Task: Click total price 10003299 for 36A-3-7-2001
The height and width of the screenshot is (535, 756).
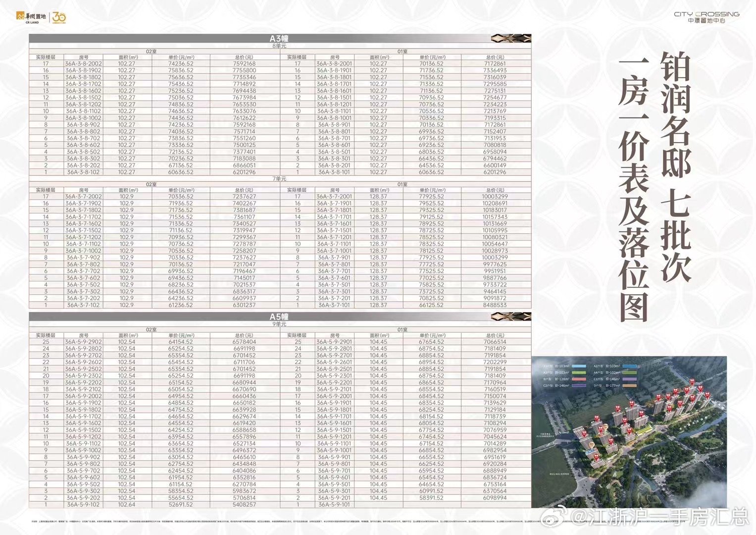Action: pos(495,197)
